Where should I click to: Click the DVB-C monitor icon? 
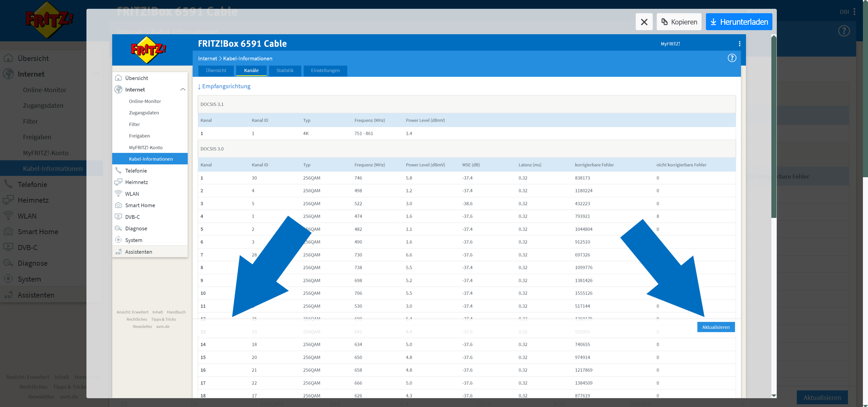pyautogui.click(x=118, y=217)
